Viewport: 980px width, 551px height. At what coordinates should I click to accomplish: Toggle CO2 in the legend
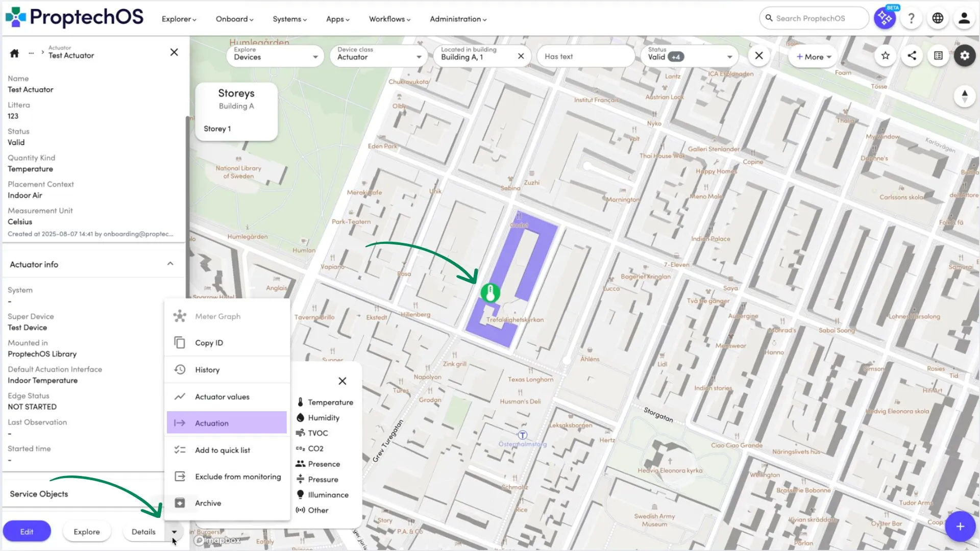[x=309, y=448]
